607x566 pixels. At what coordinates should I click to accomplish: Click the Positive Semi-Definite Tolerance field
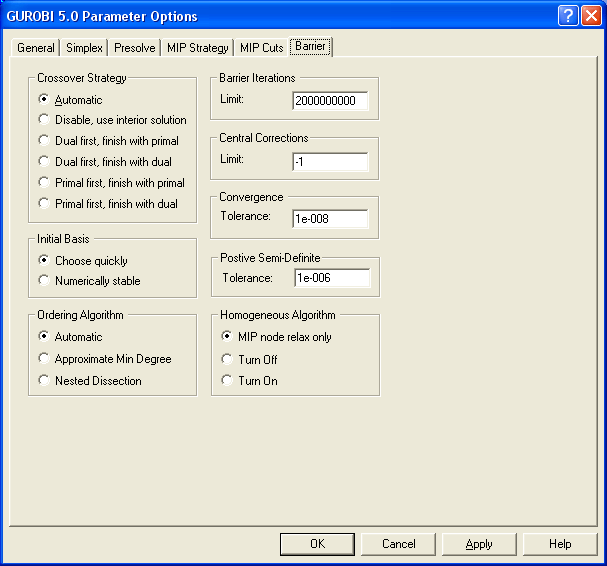coord(331,278)
